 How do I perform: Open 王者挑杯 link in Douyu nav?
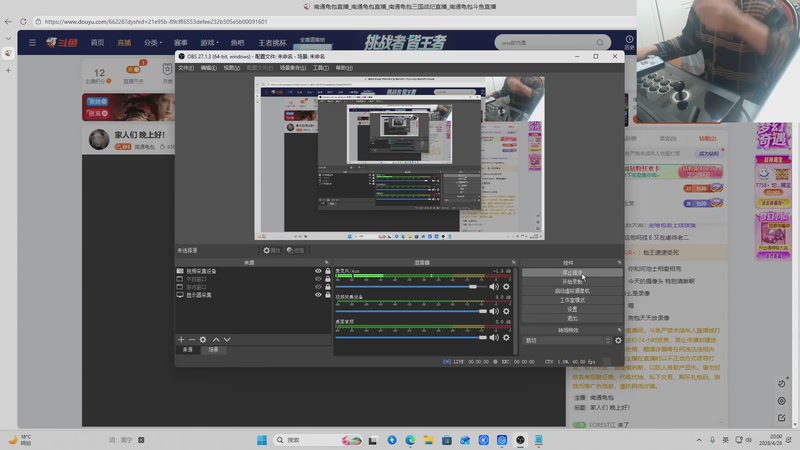(x=272, y=42)
